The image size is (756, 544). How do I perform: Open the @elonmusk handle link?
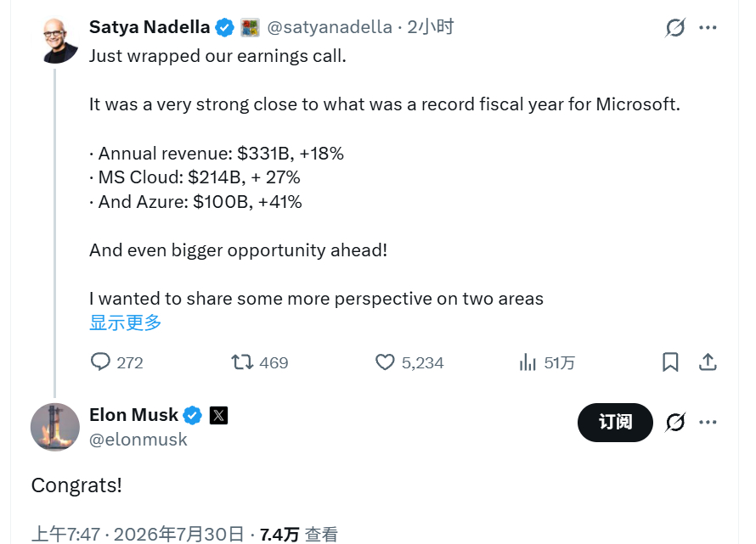[x=138, y=440]
